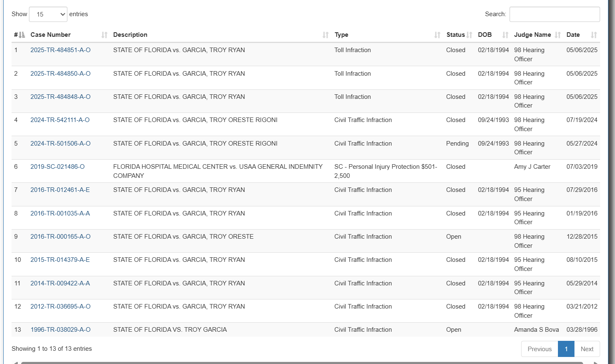Viewport: 615px width, 364px height.
Task: Sort by Description using its arrow icon
Action: point(325,35)
